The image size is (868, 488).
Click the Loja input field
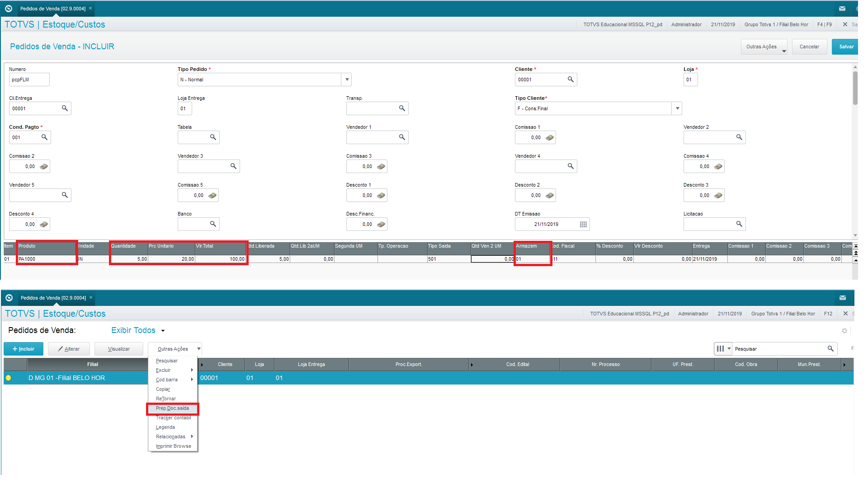(x=690, y=80)
